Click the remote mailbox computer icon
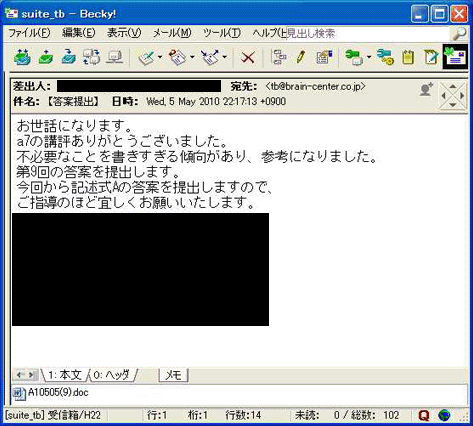 (x=115, y=57)
